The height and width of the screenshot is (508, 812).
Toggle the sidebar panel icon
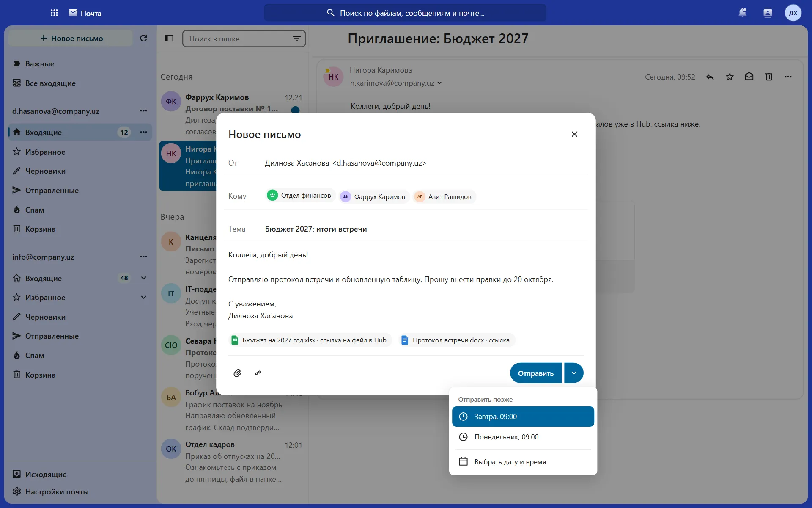coord(169,38)
